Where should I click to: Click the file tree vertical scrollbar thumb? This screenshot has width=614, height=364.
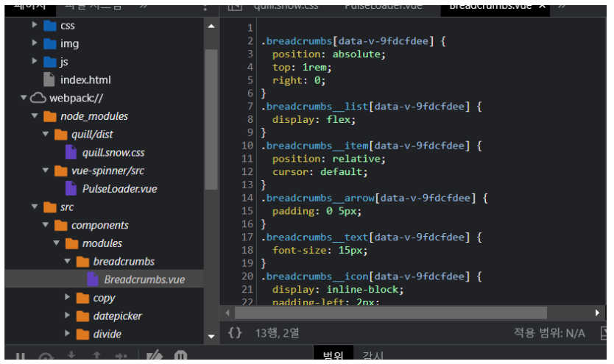[x=211, y=119]
